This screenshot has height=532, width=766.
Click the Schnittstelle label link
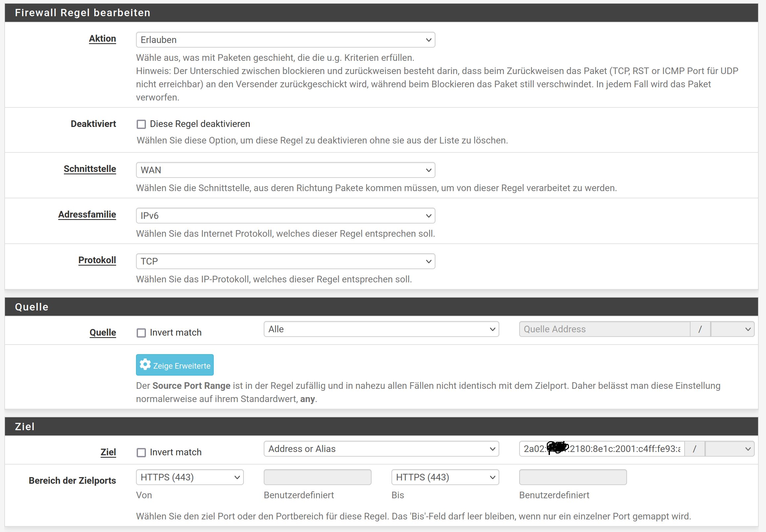coord(90,169)
